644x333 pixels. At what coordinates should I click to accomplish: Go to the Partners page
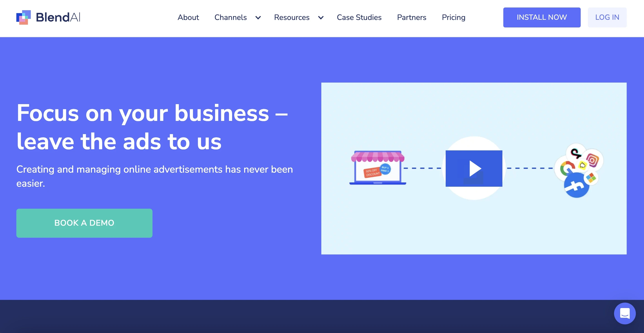(411, 17)
